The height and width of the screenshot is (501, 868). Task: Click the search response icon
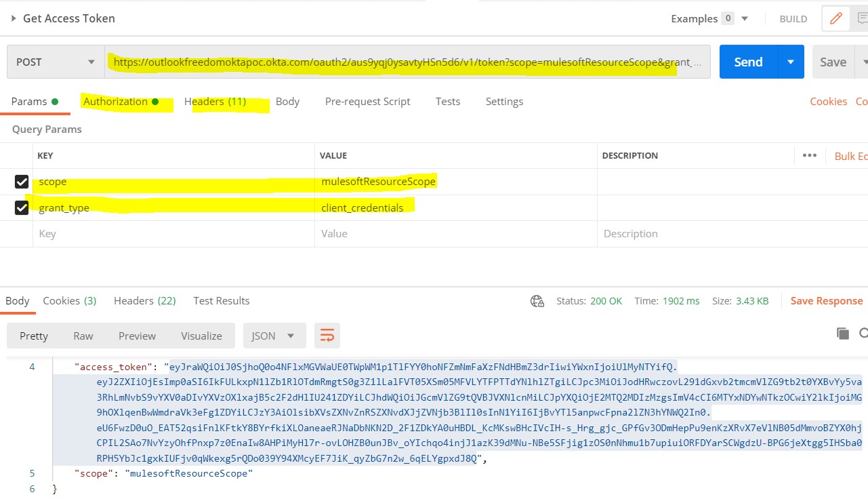(863, 333)
